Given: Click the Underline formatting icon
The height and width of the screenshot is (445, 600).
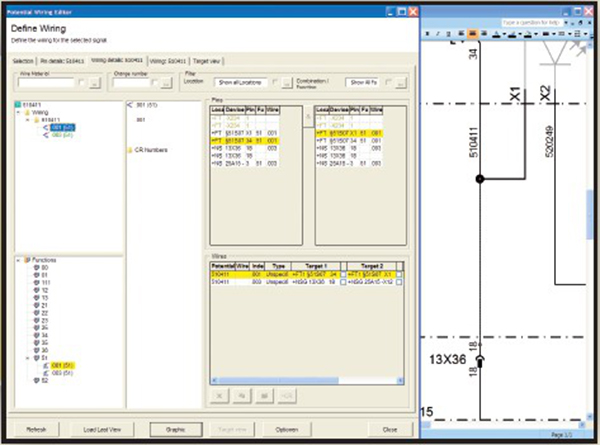Looking at the screenshot, I should pyautogui.click(x=450, y=33).
